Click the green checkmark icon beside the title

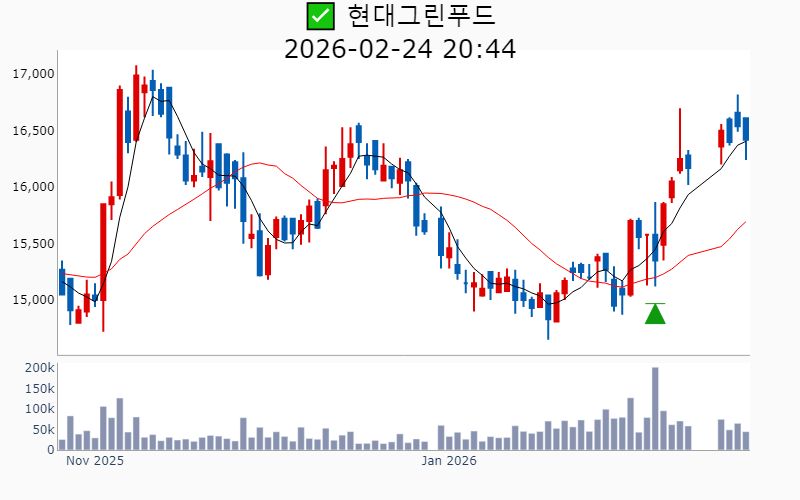pyautogui.click(x=320, y=16)
